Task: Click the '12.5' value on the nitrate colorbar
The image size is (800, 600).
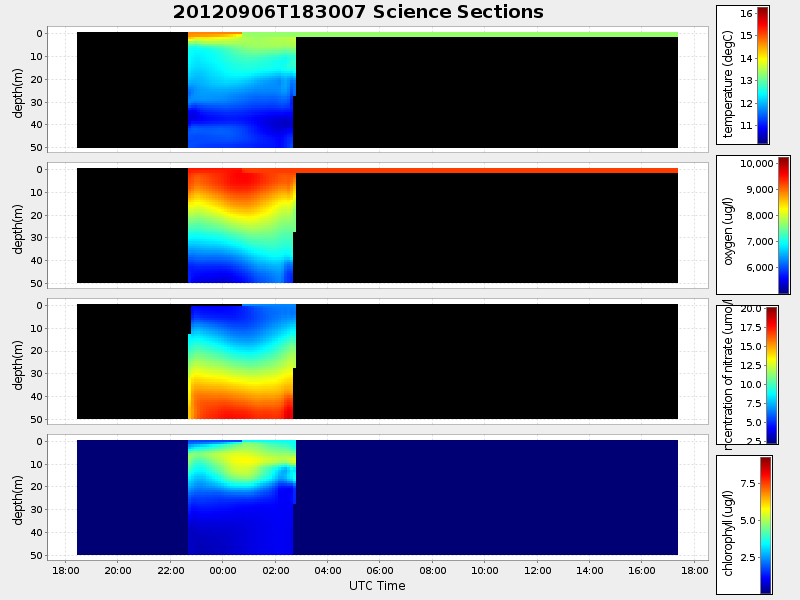Action: (751, 365)
